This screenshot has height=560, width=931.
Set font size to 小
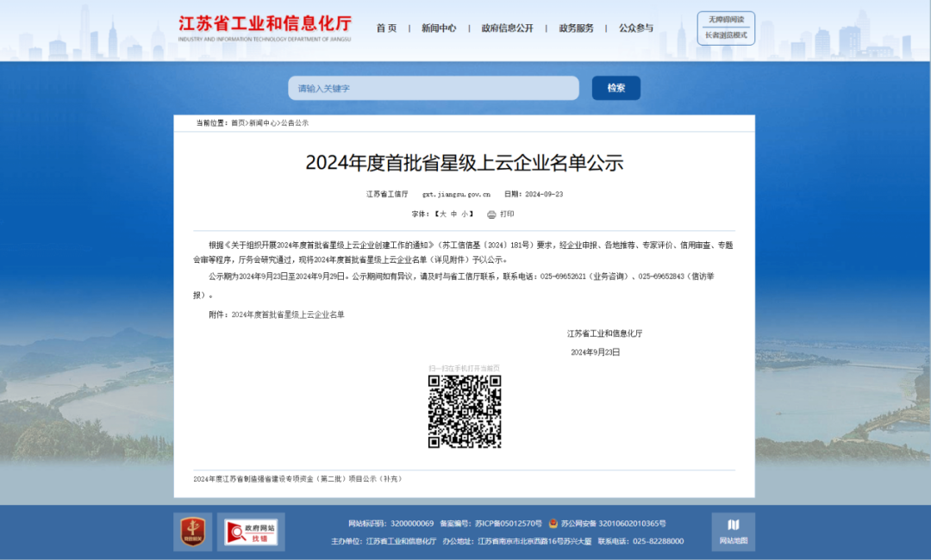tap(464, 215)
